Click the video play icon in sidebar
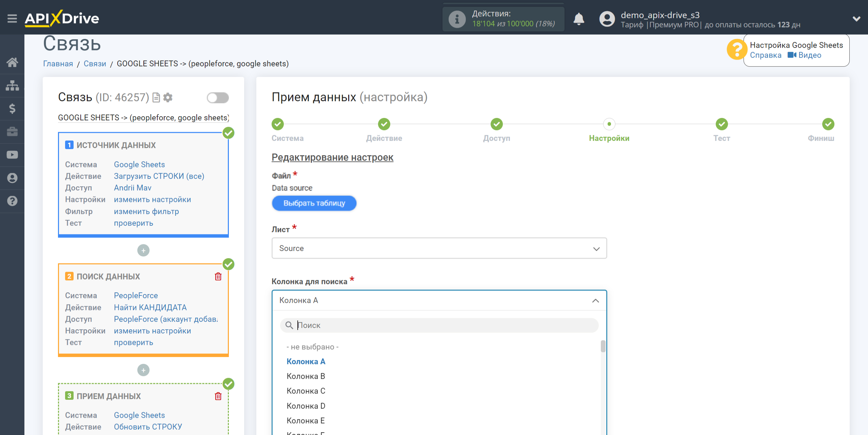The width and height of the screenshot is (868, 435). coord(12,154)
